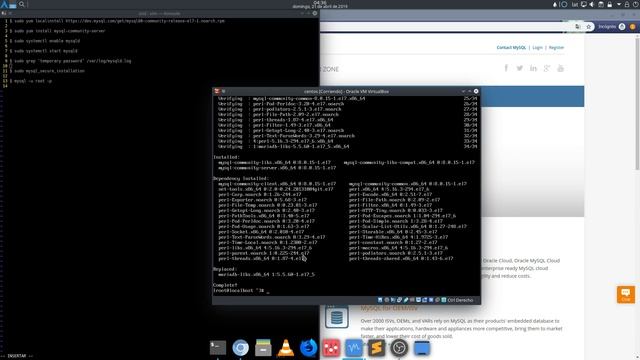
Task: Click the INSERTAR mode indicator in the vim status line
Action: (17, 356)
